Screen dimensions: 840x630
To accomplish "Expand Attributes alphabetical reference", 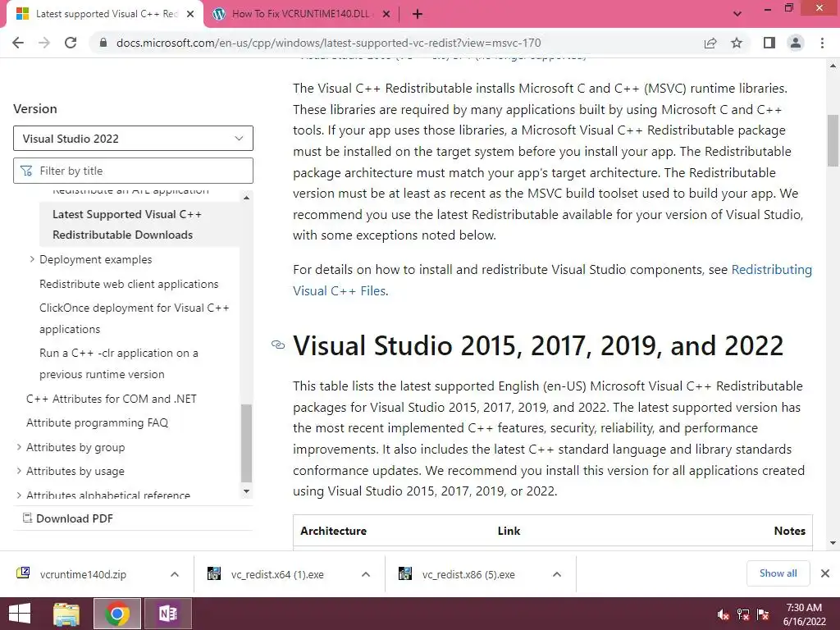I will coord(19,495).
